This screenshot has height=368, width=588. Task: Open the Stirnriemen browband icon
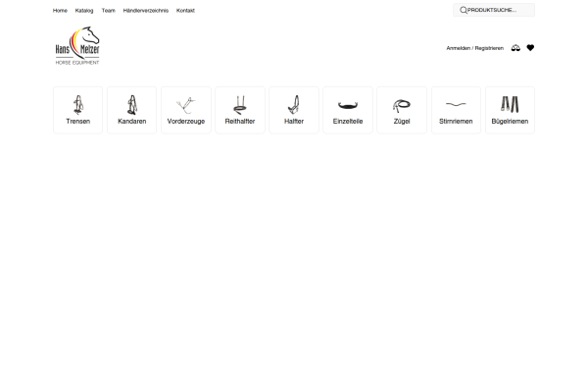click(x=456, y=104)
